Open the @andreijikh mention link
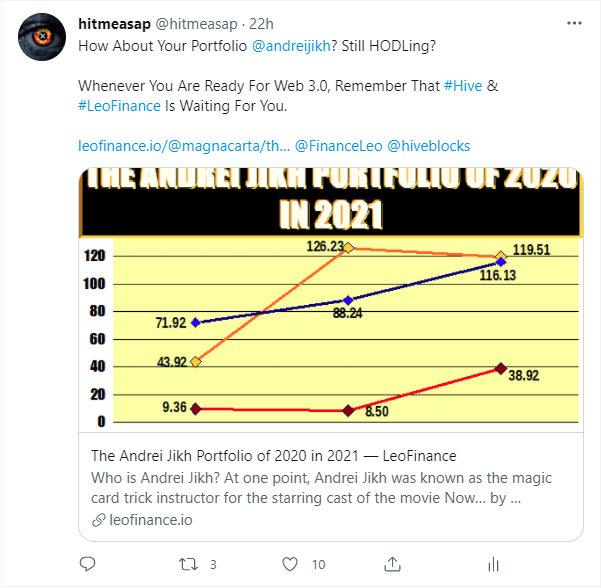Viewport: 601px width, 588px height. click(291, 46)
